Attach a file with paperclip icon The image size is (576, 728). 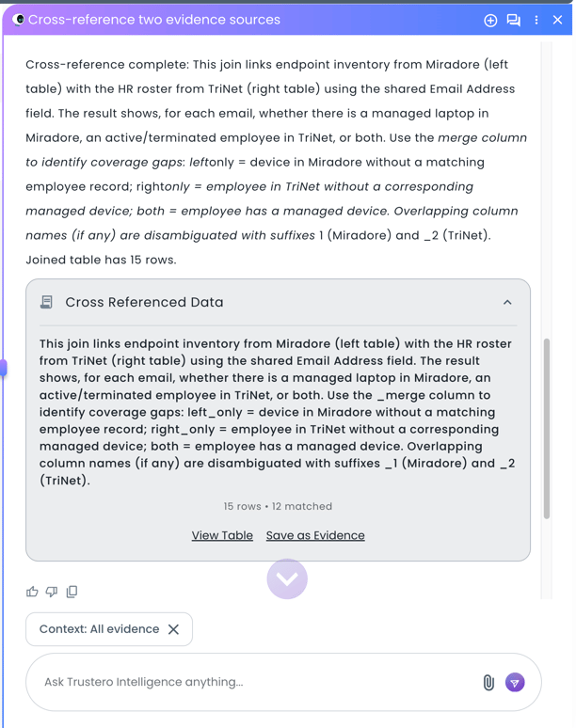[x=488, y=683]
